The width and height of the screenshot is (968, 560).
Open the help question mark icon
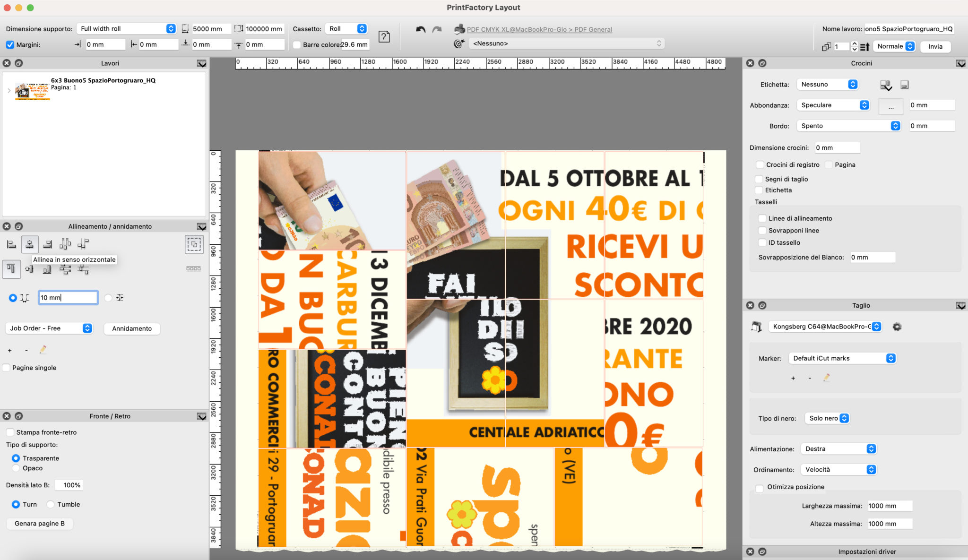point(384,36)
